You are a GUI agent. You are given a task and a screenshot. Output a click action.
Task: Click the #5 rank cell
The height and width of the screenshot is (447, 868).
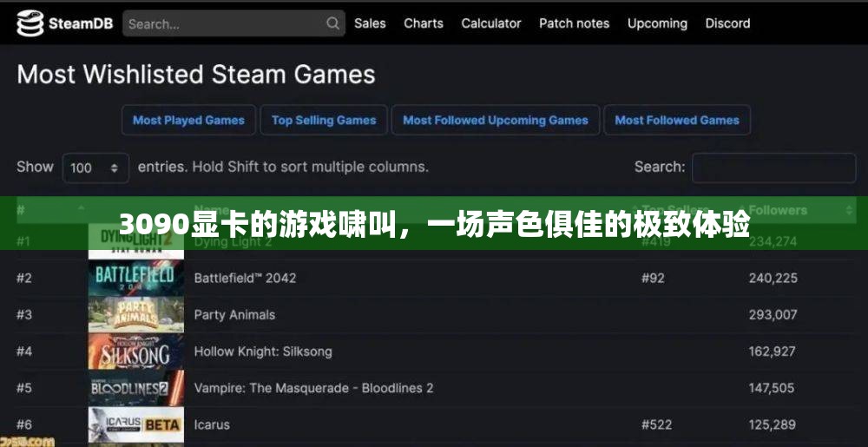pyautogui.click(x=23, y=388)
